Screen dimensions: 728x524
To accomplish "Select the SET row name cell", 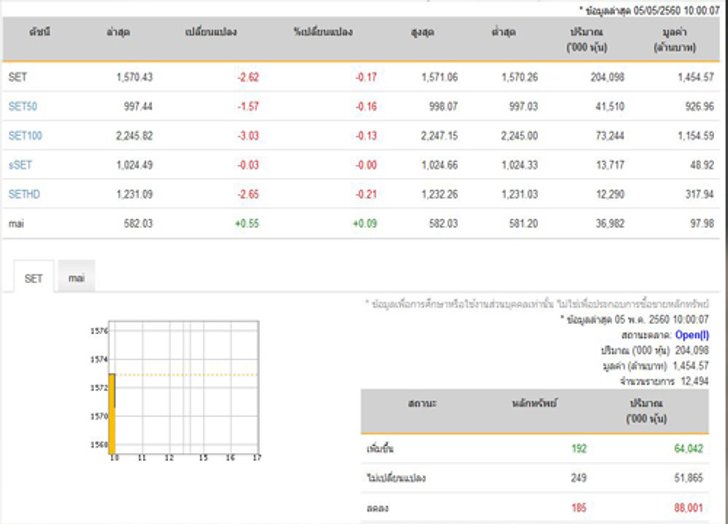I will (18, 77).
